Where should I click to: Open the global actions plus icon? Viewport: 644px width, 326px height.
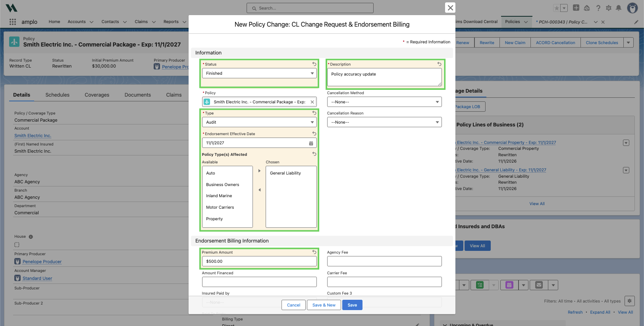576,8
